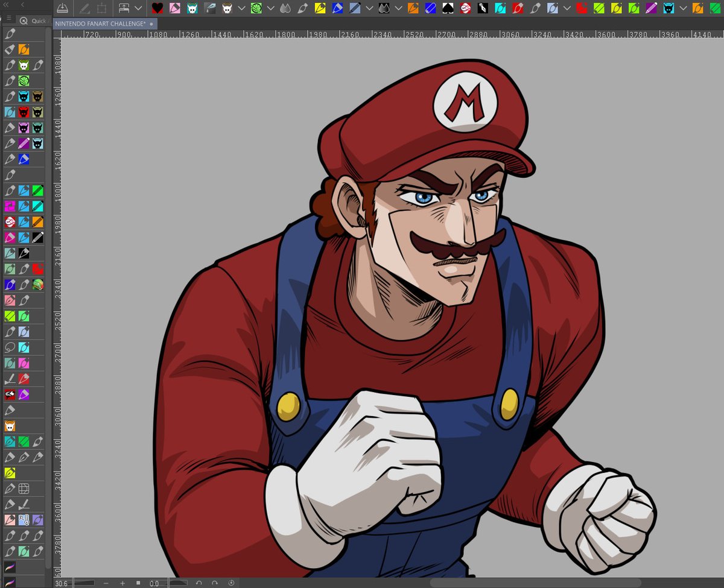Viewport: 724px width, 588px height.
Task: Pick the grid ruler icon in Quick Access
Action: click(24, 488)
